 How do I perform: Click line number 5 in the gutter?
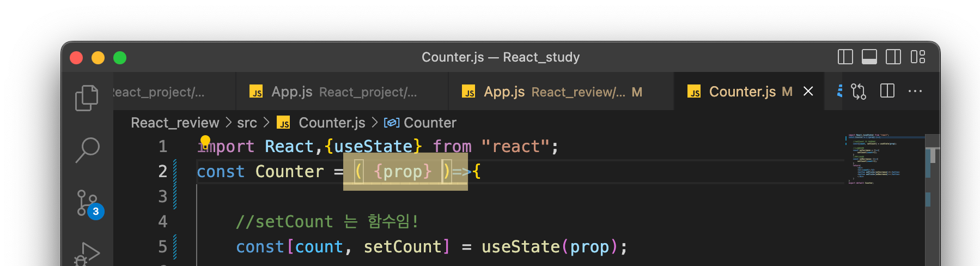coord(163,247)
